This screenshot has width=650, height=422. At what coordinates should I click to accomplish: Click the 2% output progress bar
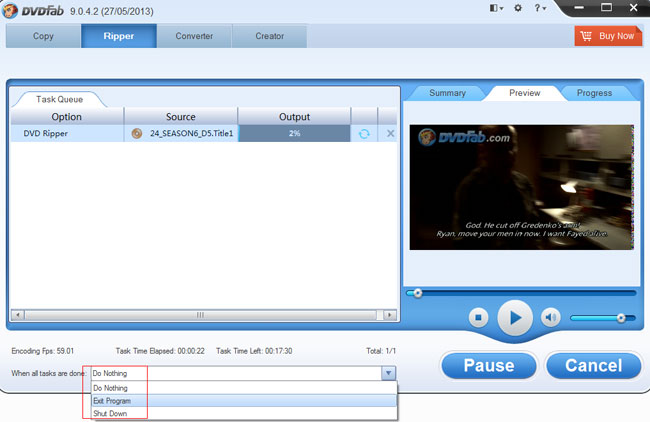point(294,133)
